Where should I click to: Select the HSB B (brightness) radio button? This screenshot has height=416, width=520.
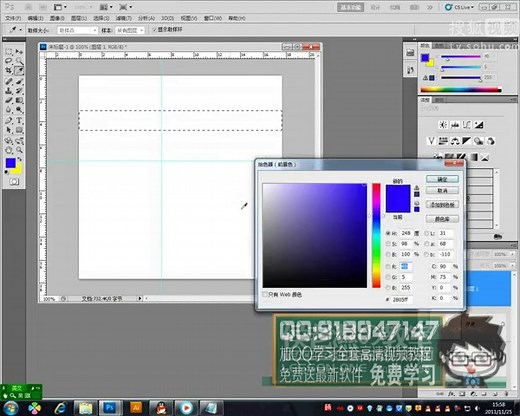click(388, 254)
